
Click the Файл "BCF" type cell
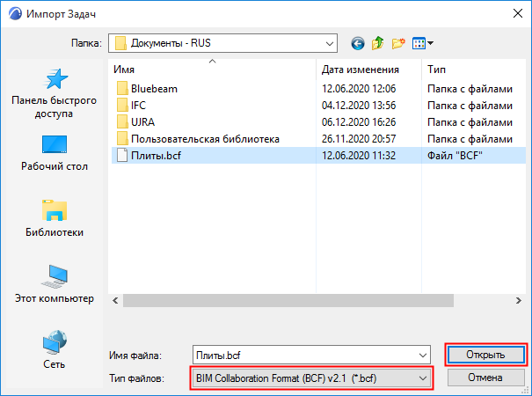(x=455, y=156)
